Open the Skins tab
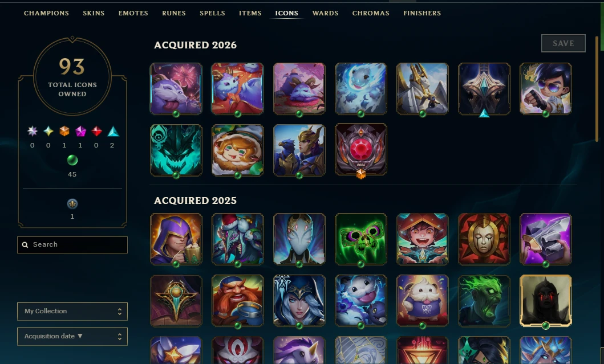604x364 pixels. (94, 13)
